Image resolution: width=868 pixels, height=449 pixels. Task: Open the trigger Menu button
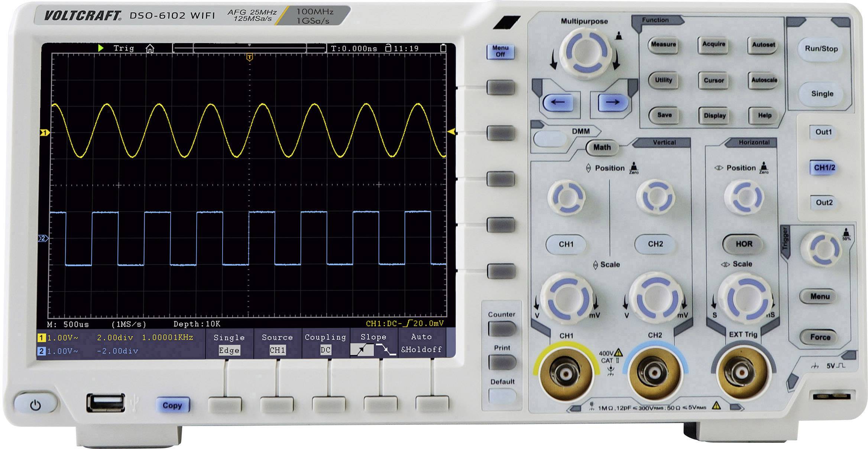click(x=820, y=297)
